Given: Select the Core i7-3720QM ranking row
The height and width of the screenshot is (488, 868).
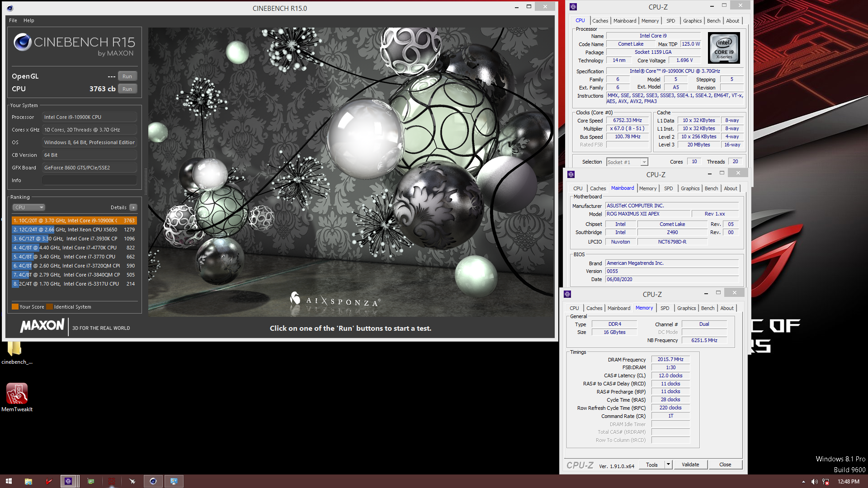Looking at the screenshot, I should click(74, 266).
